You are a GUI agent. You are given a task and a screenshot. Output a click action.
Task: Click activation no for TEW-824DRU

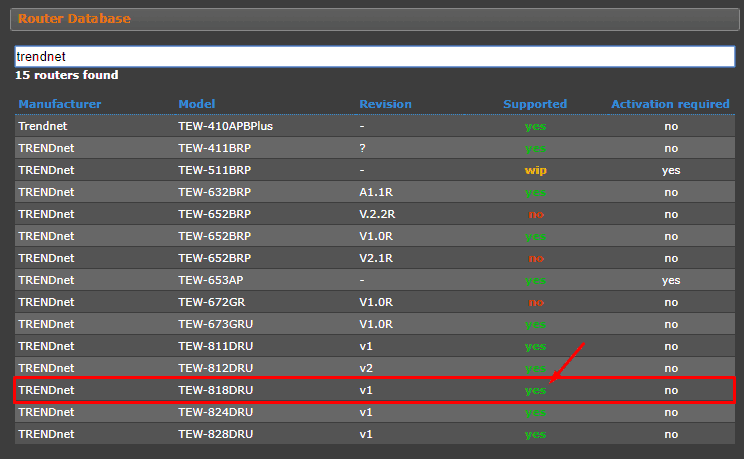[x=671, y=412]
